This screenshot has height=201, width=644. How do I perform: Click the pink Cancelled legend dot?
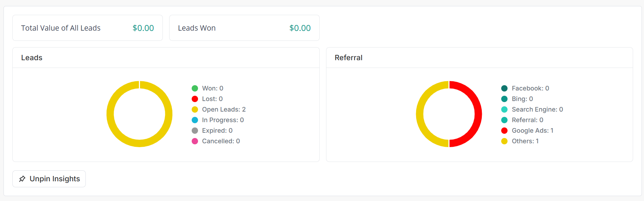195,141
